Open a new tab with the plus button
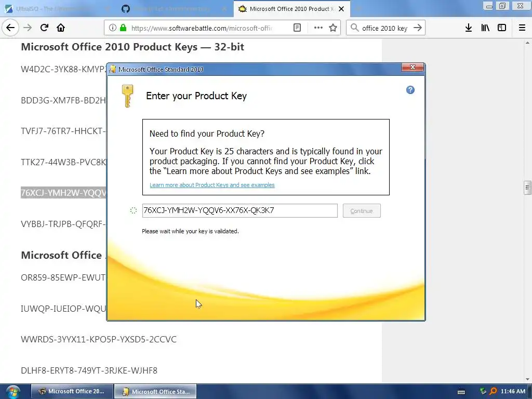 (357, 9)
